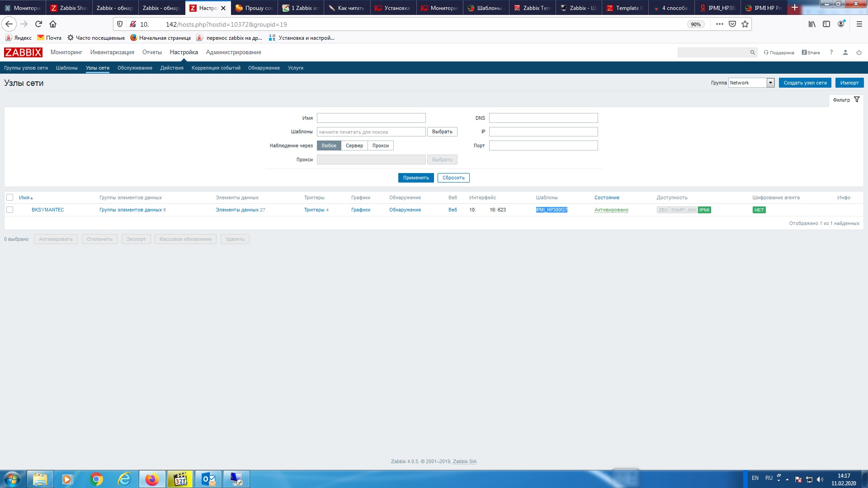The height and width of the screenshot is (488, 868).
Task: Click the Импорт button
Action: [x=849, y=83]
